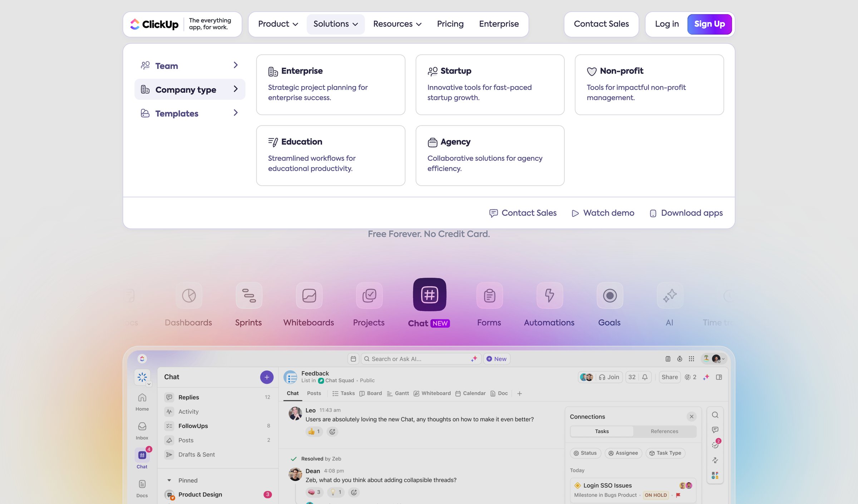
Task: Open the Resources dropdown menu
Action: [x=397, y=24]
